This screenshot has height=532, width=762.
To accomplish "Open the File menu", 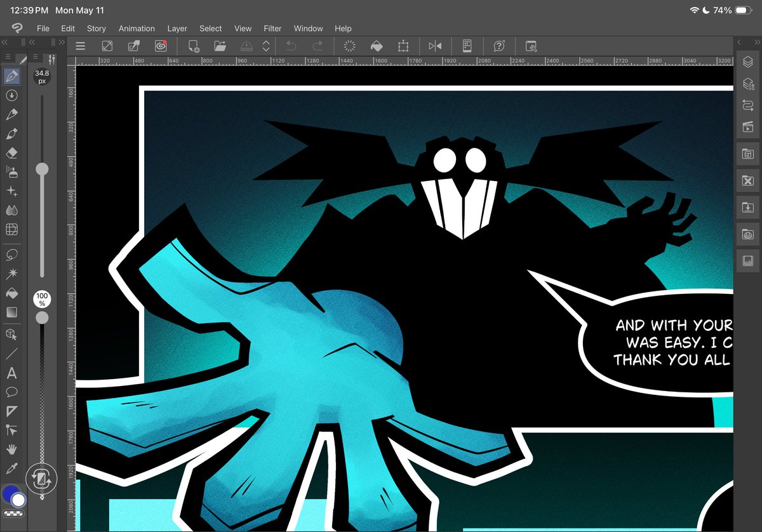I will coord(43,29).
